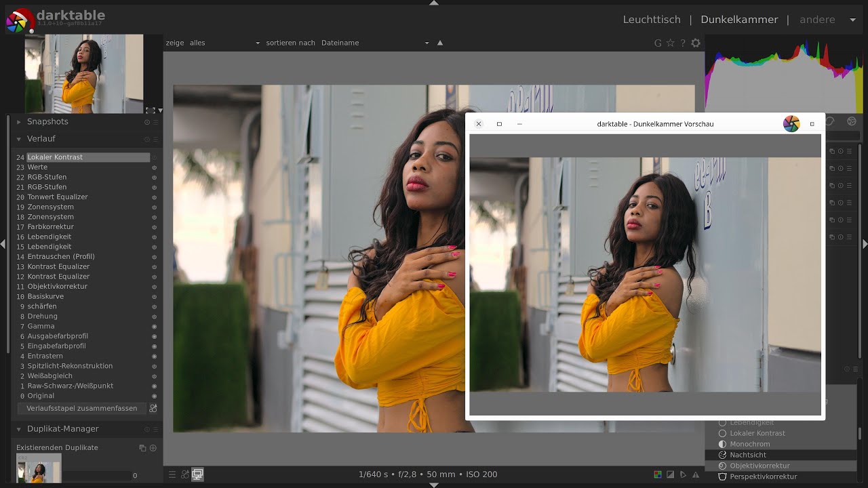Click create-style icon beside Verlaufsstapel zusammenfassen
The image size is (868, 488).
pos(153,408)
